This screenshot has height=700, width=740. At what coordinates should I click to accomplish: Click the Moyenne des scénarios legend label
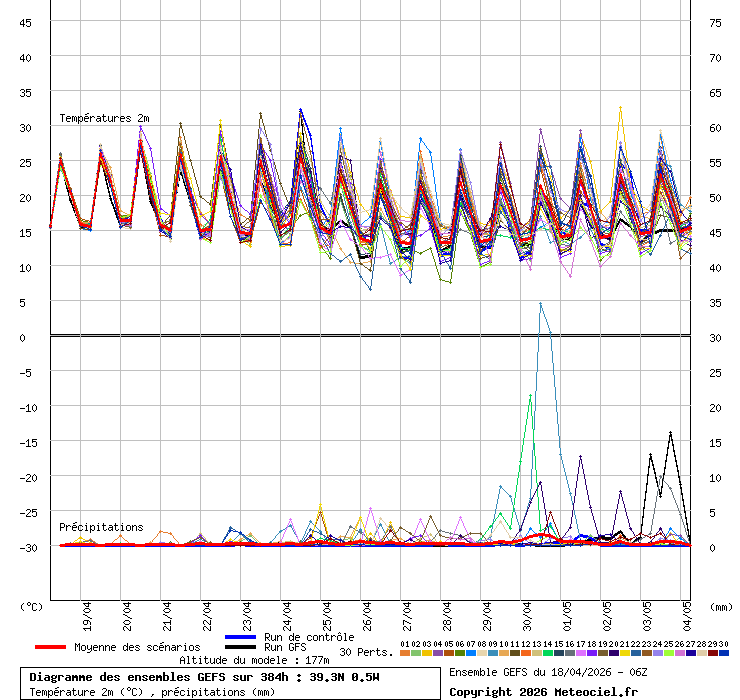(x=137, y=647)
